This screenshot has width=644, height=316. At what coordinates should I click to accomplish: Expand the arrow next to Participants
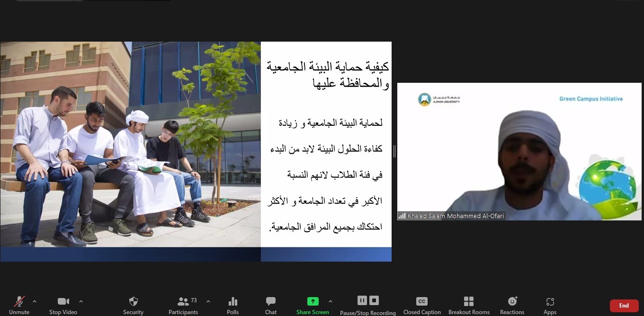pos(208,301)
